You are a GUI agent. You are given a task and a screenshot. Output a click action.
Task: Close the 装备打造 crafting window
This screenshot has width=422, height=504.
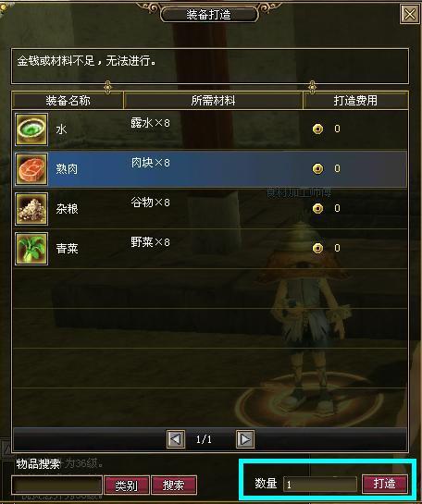409,14
